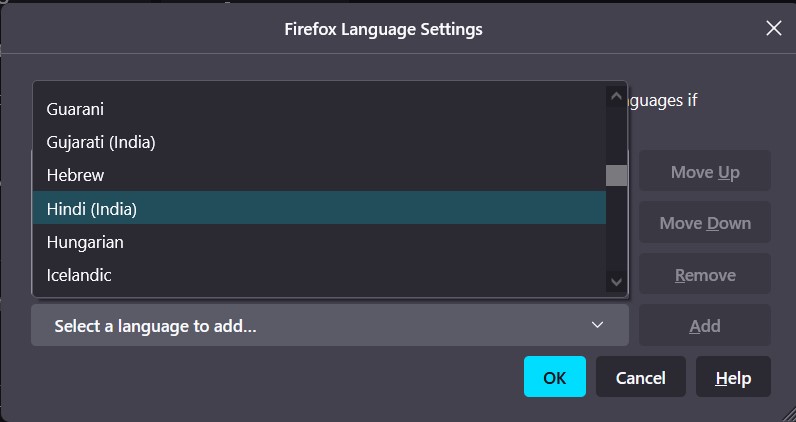
Task: Click the language list scrollbar thumb
Action: tap(616, 175)
